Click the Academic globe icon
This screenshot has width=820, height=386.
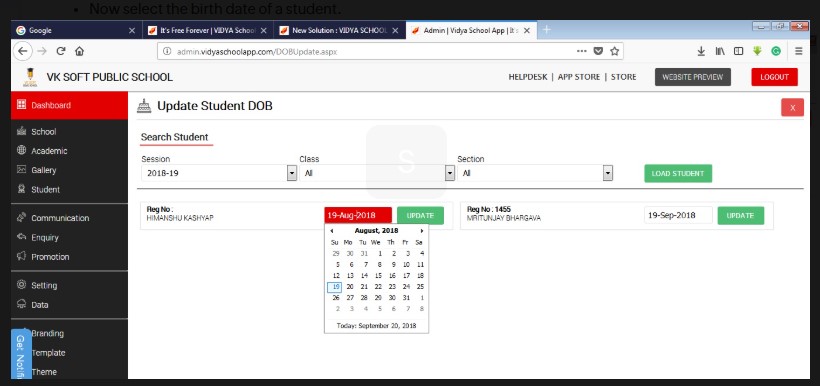tap(21, 150)
